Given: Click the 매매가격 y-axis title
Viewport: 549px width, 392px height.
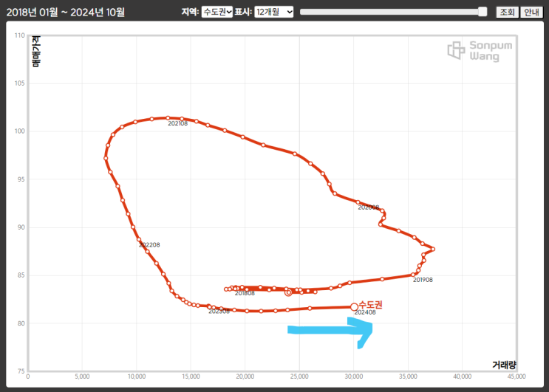Looking at the screenshot, I should click(36, 51).
